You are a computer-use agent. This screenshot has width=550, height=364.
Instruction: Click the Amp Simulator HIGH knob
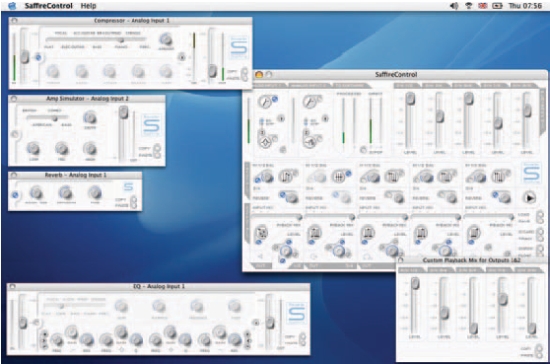point(90,148)
